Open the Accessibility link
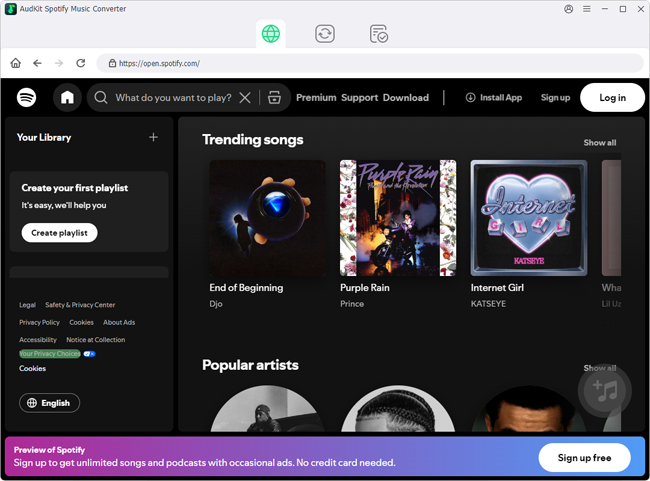This screenshot has height=481, width=650. [38, 340]
